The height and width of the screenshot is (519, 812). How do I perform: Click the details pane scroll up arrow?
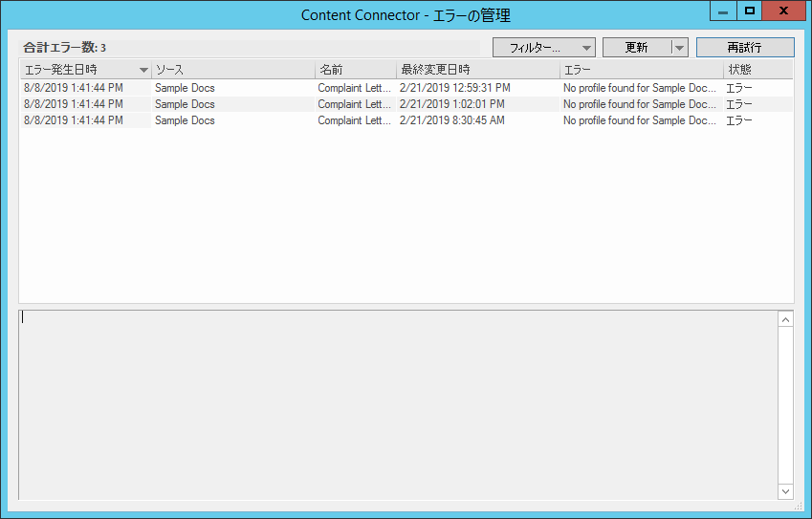click(x=785, y=319)
